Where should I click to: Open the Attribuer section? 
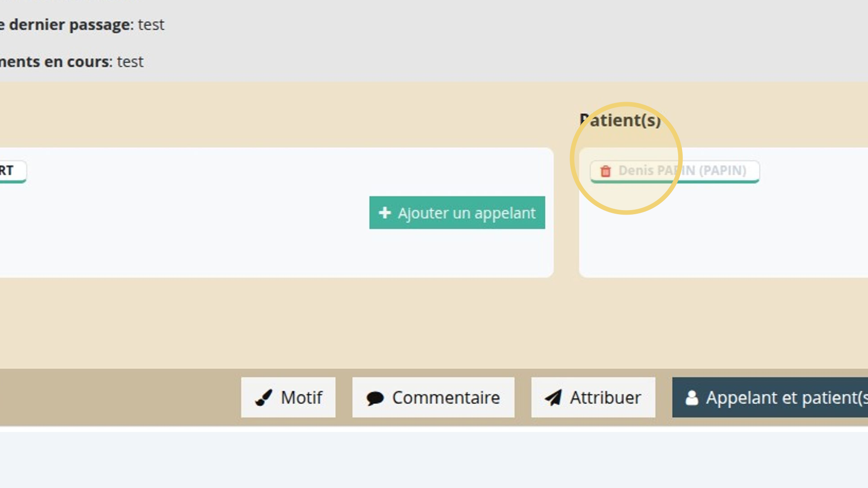pyautogui.click(x=593, y=398)
